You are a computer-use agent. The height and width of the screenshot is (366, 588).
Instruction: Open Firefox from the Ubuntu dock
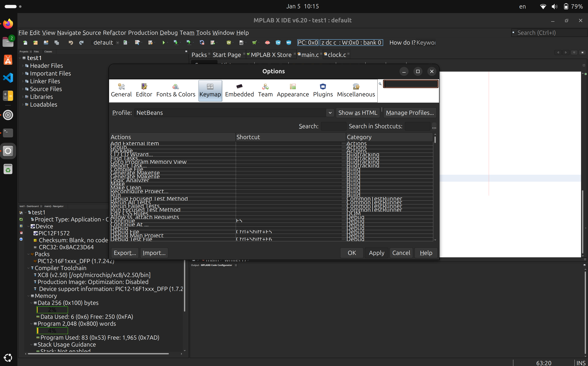click(x=8, y=24)
